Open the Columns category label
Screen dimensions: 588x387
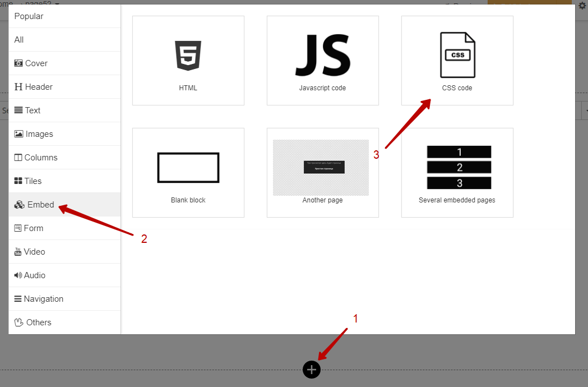[x=41, y=158]
